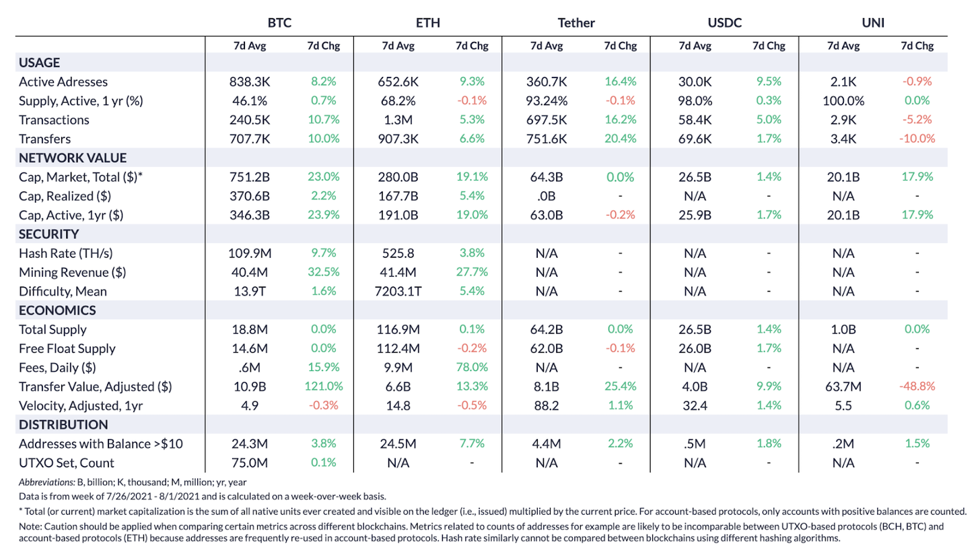
Task: Click the USAGE section heading
Action: 40,63
